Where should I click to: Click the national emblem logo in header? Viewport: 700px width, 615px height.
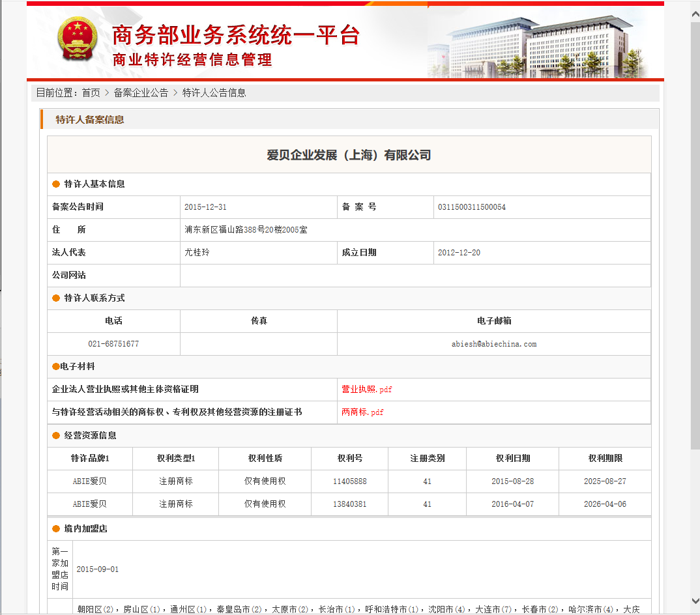pyautogui.click(x=77, y=40)
